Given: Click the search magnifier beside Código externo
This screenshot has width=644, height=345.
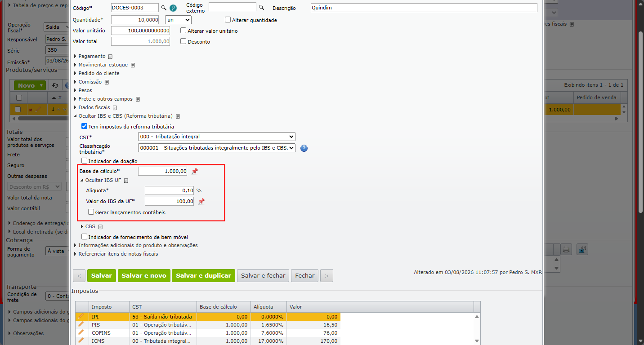Looking at the screenshot, I should [x=261, y=7].
